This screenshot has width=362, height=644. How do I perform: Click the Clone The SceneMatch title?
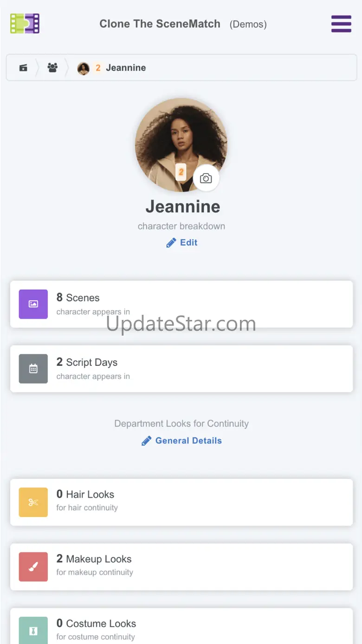tap(160, 24)
